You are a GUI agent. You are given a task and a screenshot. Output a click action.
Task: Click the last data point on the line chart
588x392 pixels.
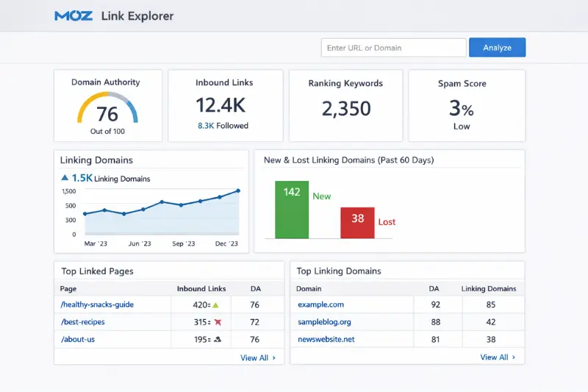[x=238, y=191]
